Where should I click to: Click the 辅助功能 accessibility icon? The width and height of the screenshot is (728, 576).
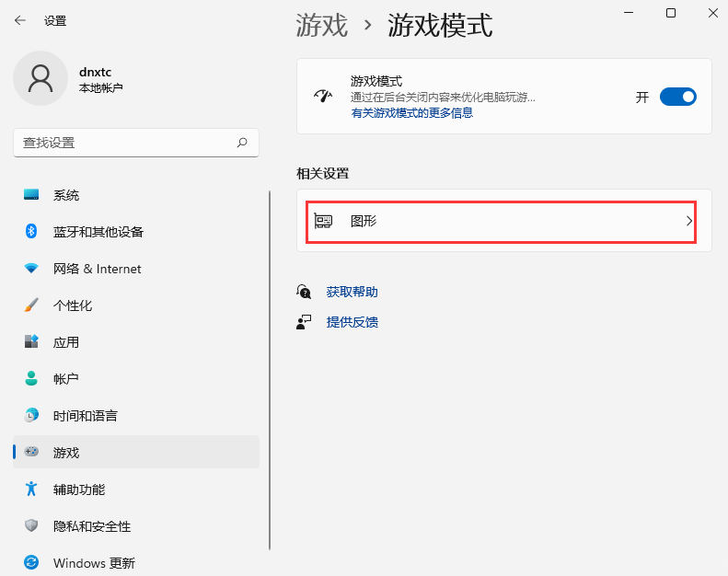(x=31, y=489)
